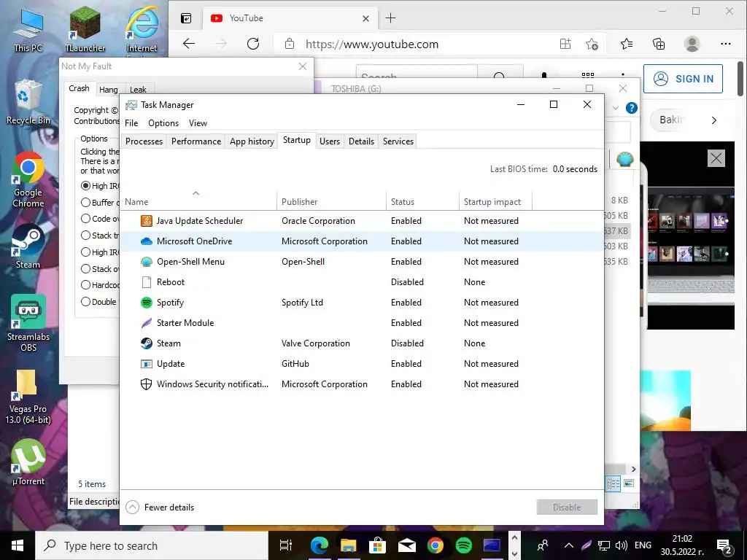Open TLauncher desktop shortcut
Screen dimensions: 747x560
85,30
